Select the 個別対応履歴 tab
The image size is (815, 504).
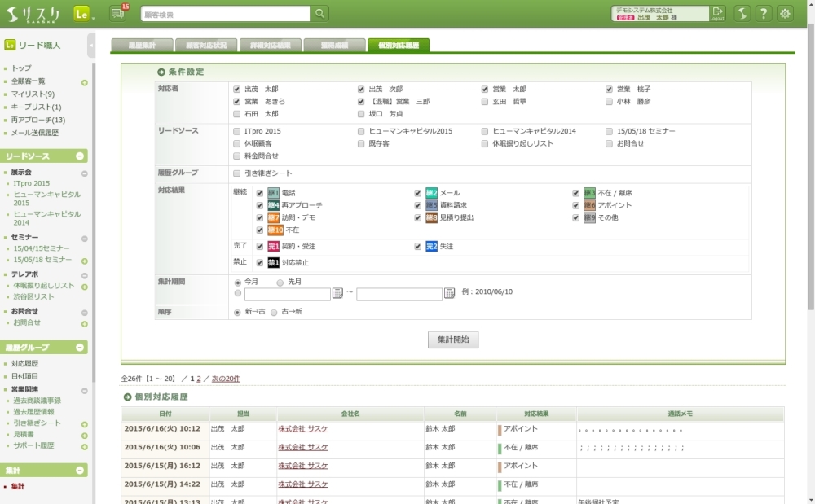(398, 46)
